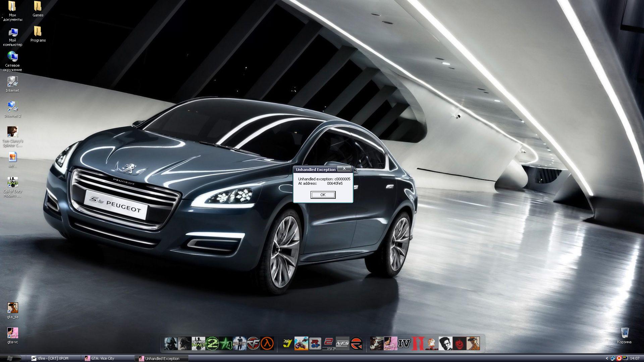Launch Half-Life from the dock
This screenshot has width=644, height=362.
pos(267,344)
